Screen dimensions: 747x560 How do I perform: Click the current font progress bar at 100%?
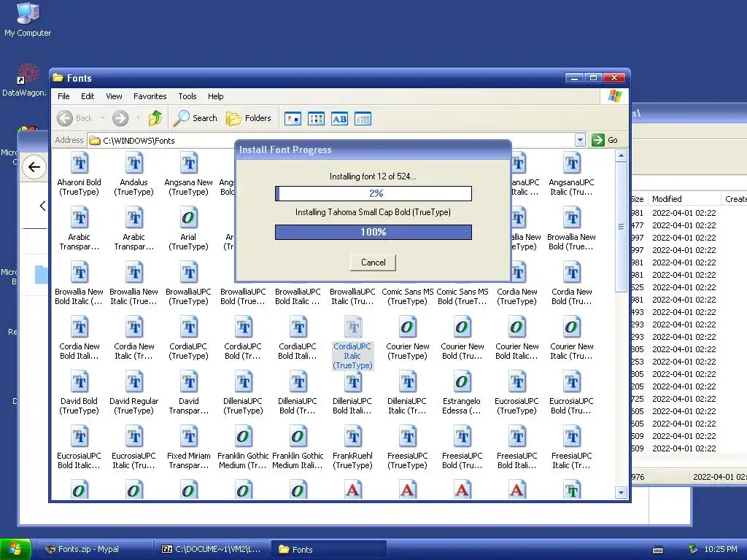373,233
